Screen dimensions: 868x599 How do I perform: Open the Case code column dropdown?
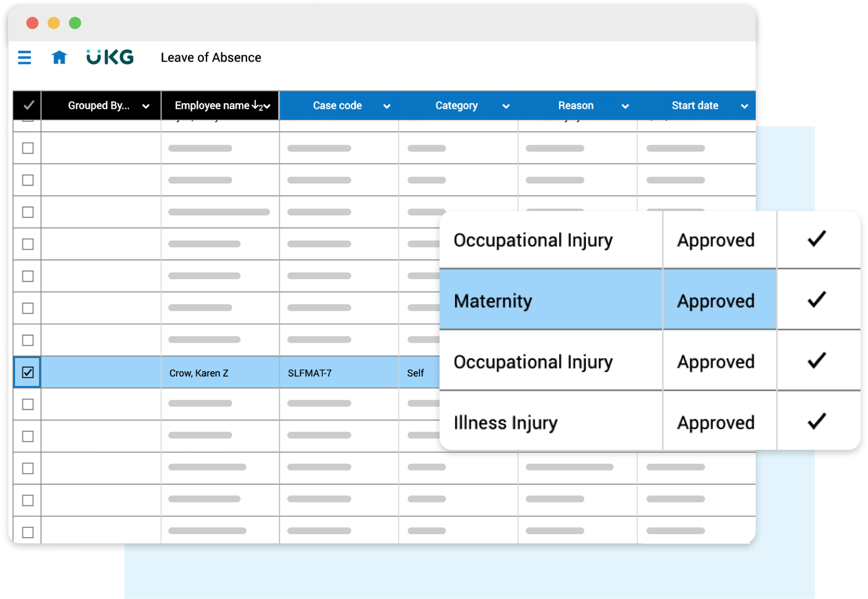coord(387,106)
